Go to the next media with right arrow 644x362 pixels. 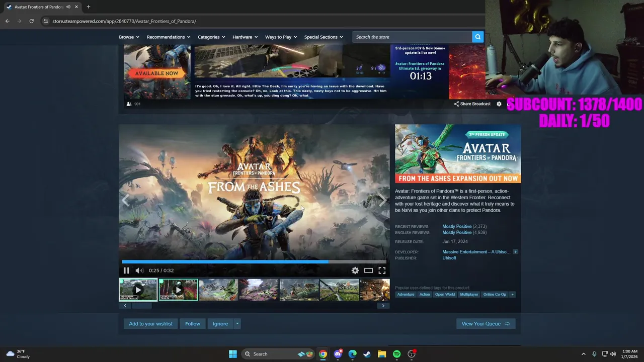pyautogui.click(x=383, y=201)
